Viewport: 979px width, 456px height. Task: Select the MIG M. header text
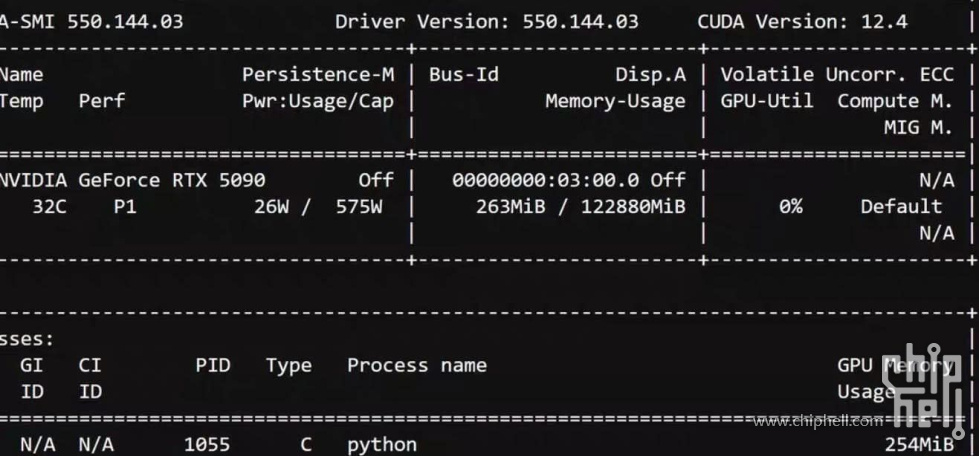(919, 128)
